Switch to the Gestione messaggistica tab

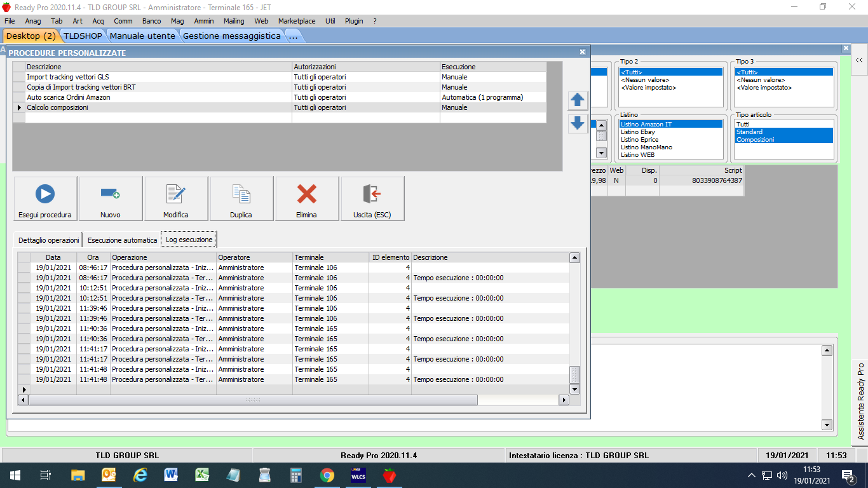[231, 36]
